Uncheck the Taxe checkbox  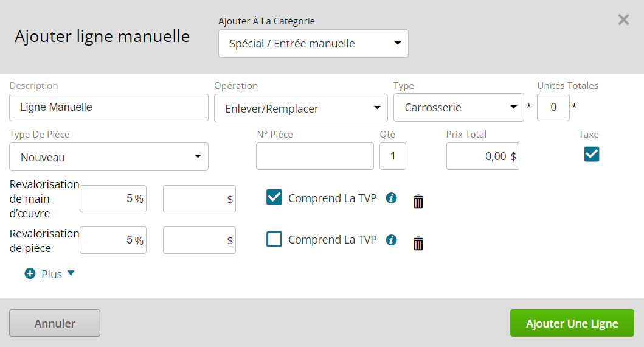click(592, 154)
